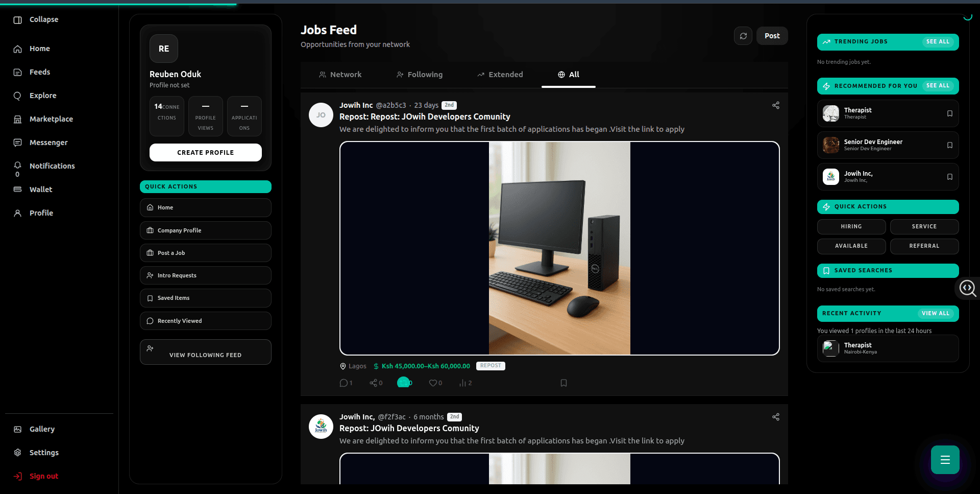Open the profile views stat card

206,116
